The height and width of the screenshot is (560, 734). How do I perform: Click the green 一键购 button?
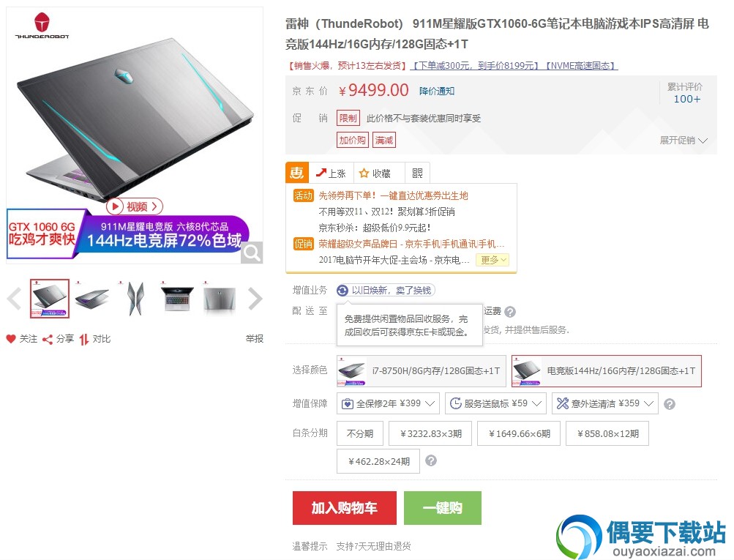click(442, 508)
